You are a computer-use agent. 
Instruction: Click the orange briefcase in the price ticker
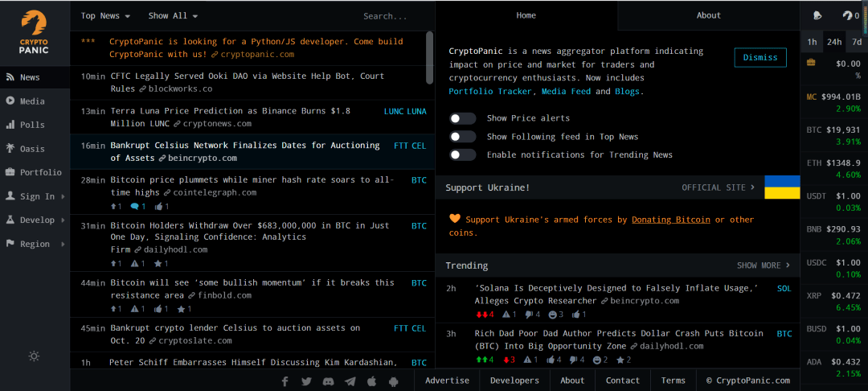811,63
